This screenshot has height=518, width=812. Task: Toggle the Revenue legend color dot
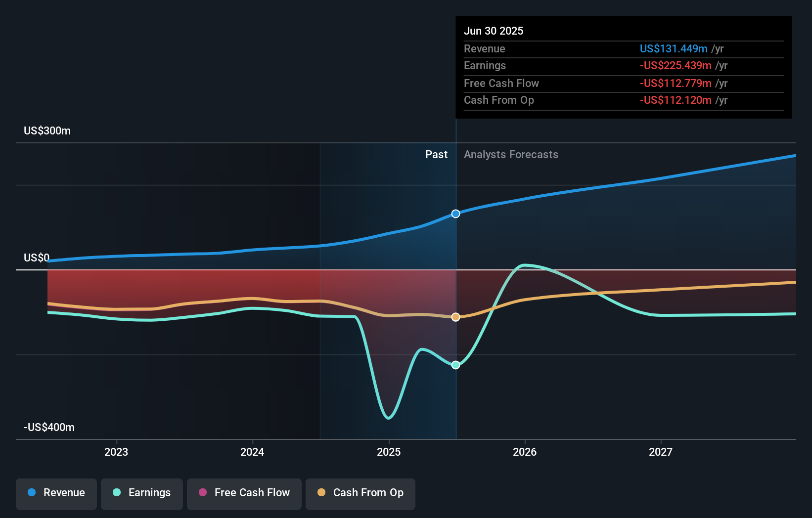[x=32, y=493]
